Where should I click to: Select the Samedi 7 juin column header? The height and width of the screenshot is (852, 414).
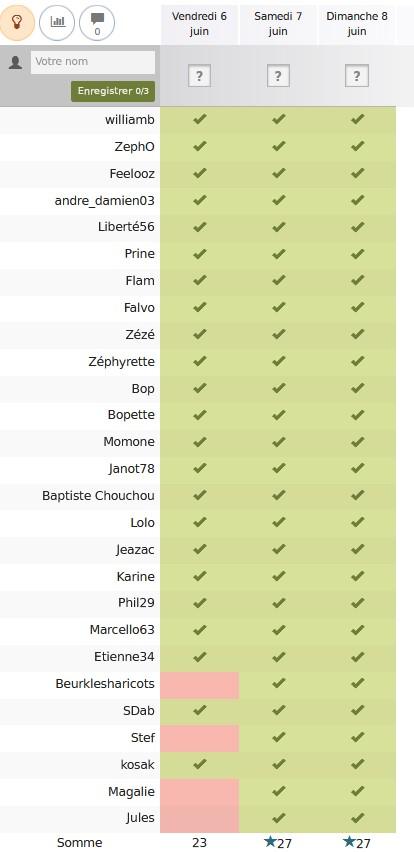pos(278,23)
